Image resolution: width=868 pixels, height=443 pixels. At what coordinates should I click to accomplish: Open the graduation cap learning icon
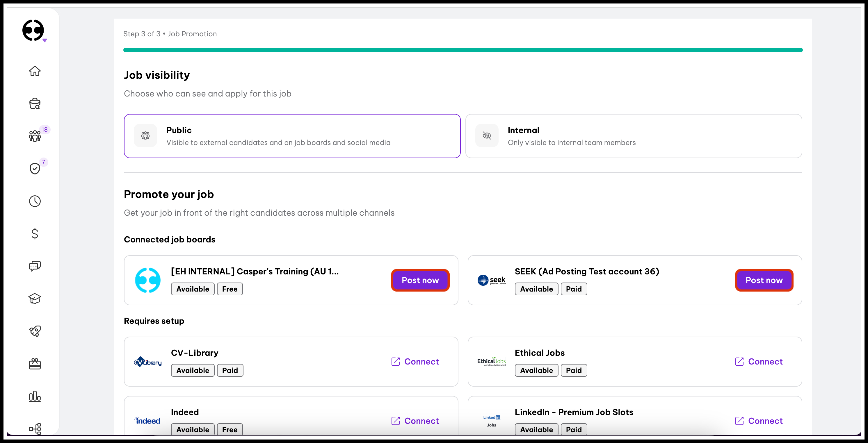click(35, 299)
